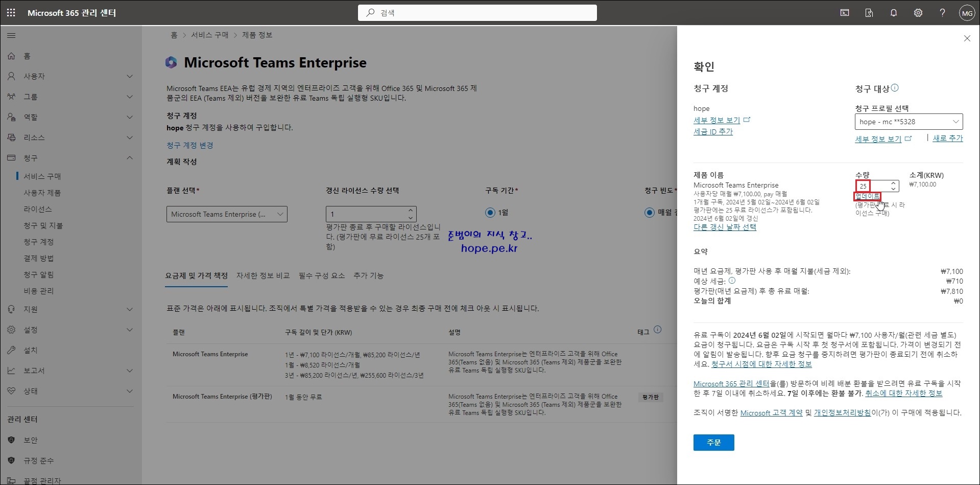The image size is (980, 485).
Task: Switch to 추가 기능 tab
Action: (x=368, y=276)
